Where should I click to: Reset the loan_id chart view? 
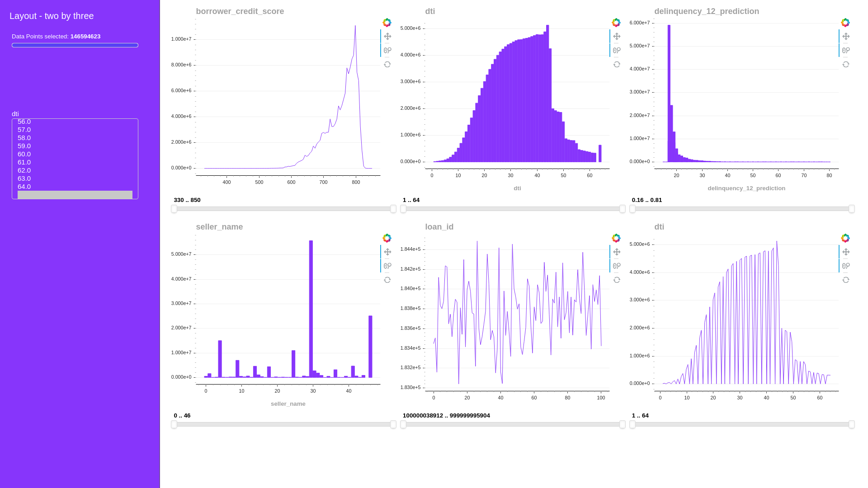click(617, 280)
